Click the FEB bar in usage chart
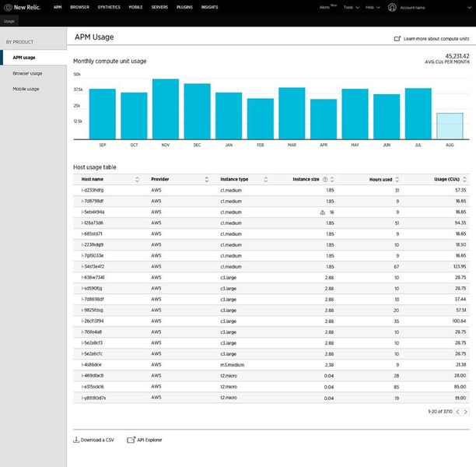This screenshot has height=467, width=476. [261, 119]
